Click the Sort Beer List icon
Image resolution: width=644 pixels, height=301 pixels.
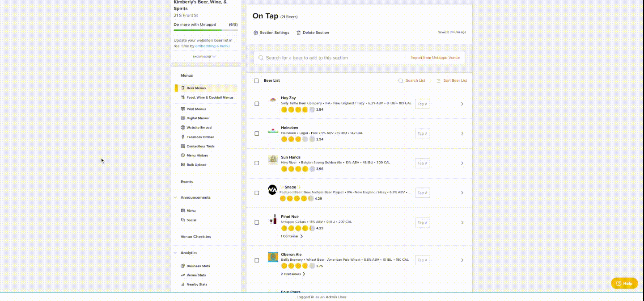(439, 81)
